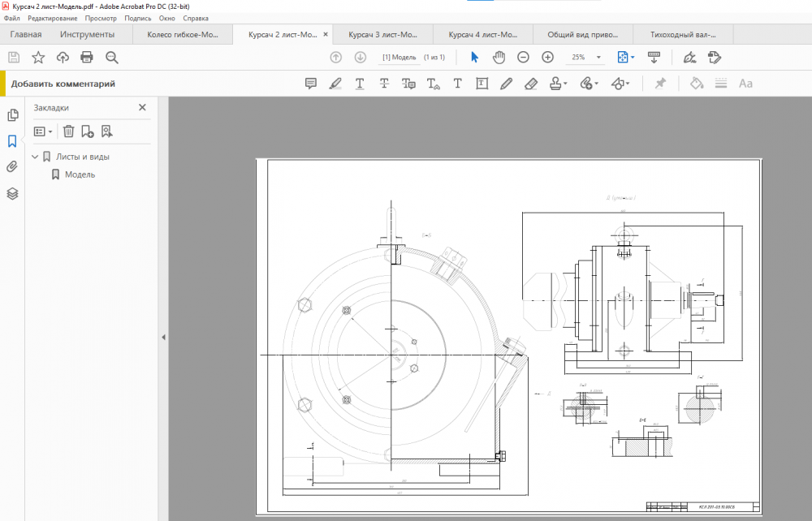The image size is (812, 521).
Task: Delete the selected bookmark with the trash icon
Action: pyautogui.click(x=69, y=131)
